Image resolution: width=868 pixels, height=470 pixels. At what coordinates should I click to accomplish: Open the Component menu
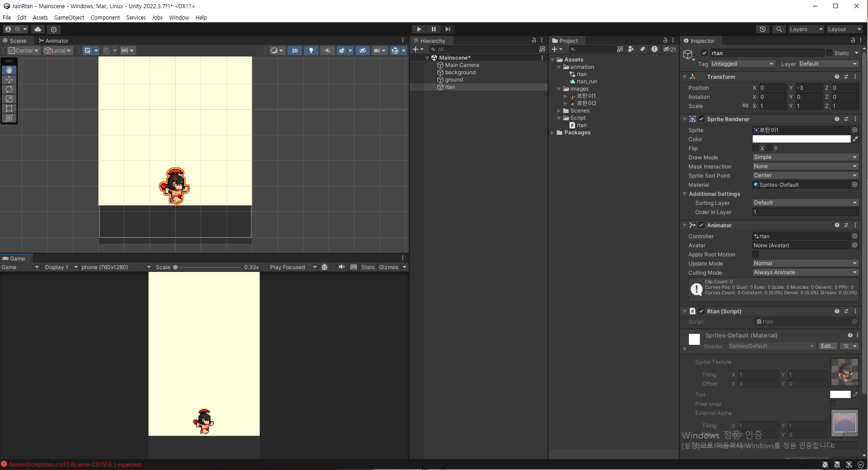105,18
